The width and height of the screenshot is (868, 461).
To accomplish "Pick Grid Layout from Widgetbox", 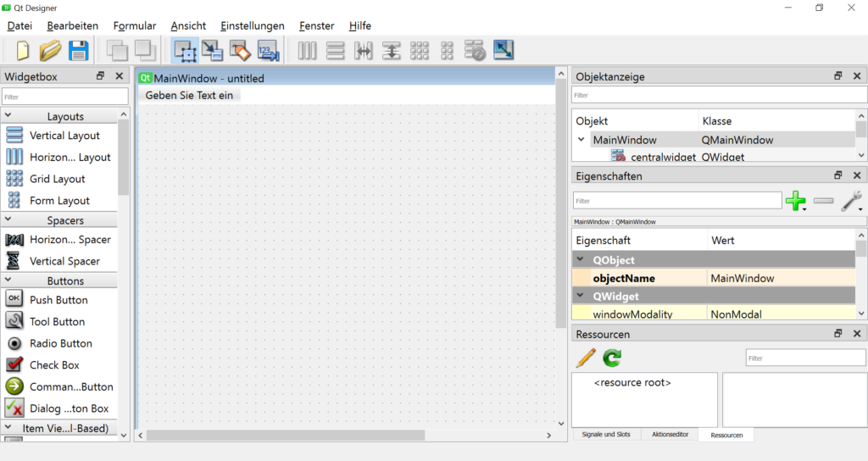I will (58, 179).
